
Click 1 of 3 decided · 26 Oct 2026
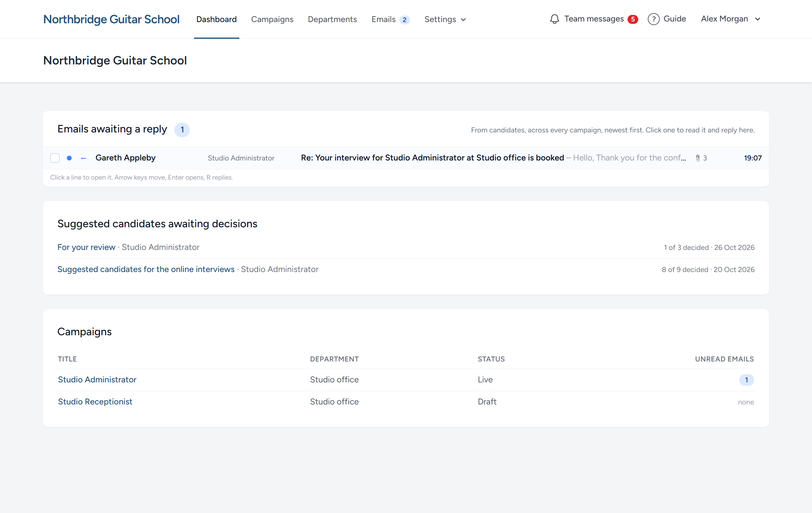pos(709,248)
